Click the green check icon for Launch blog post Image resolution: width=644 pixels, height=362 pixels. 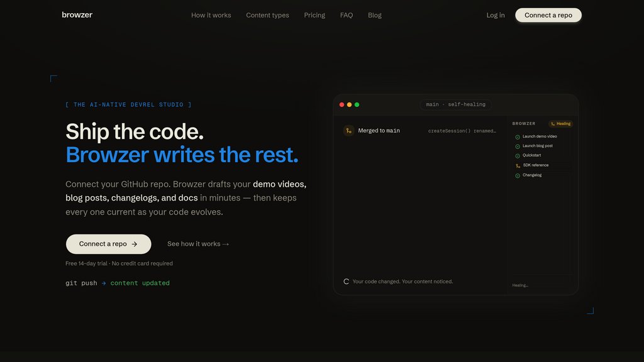click(518, 146)
